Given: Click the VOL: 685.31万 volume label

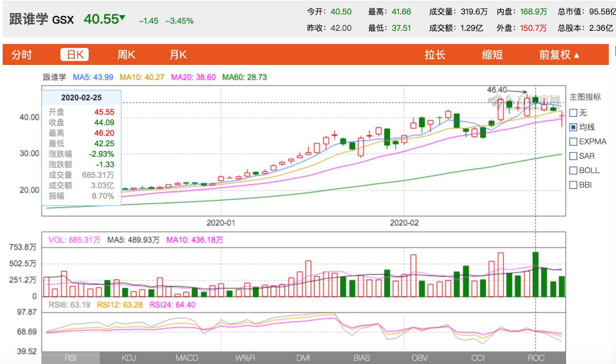Looking at the screenshot, I should click(74, 240).
